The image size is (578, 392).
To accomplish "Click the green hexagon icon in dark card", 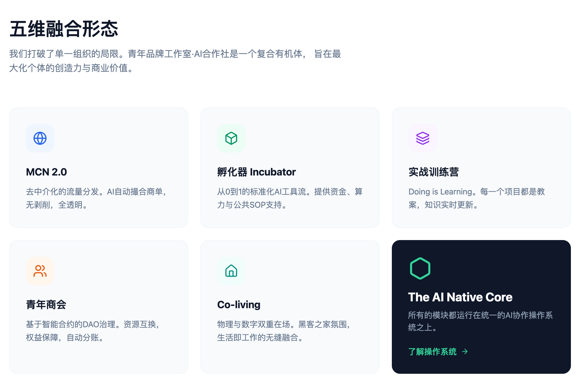I will 420,268.
